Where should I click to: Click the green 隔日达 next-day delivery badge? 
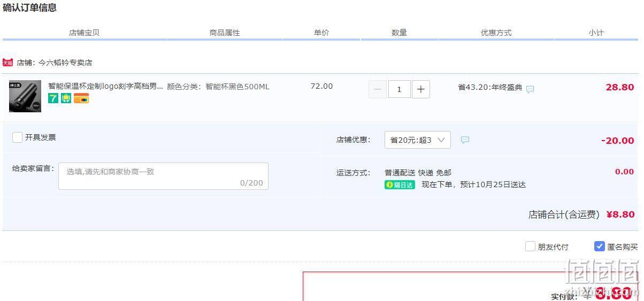coord(400,185)
